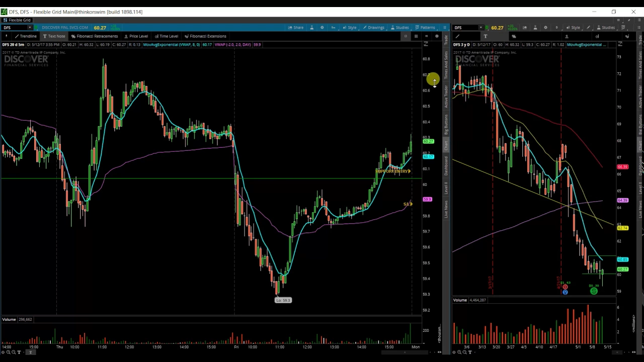Screen dimensions: 644x362
Task: Click the DFS 3 y D timeframe label
Action: [461, 45]
